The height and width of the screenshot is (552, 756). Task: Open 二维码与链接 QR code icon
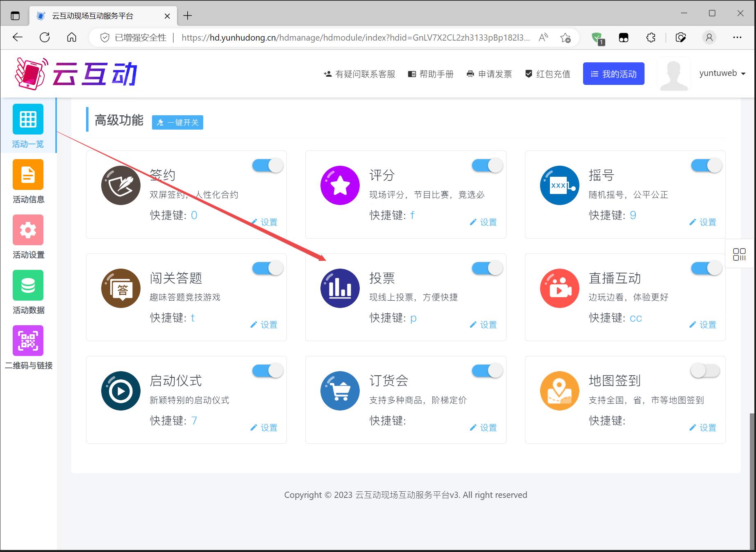pos(28,341)
